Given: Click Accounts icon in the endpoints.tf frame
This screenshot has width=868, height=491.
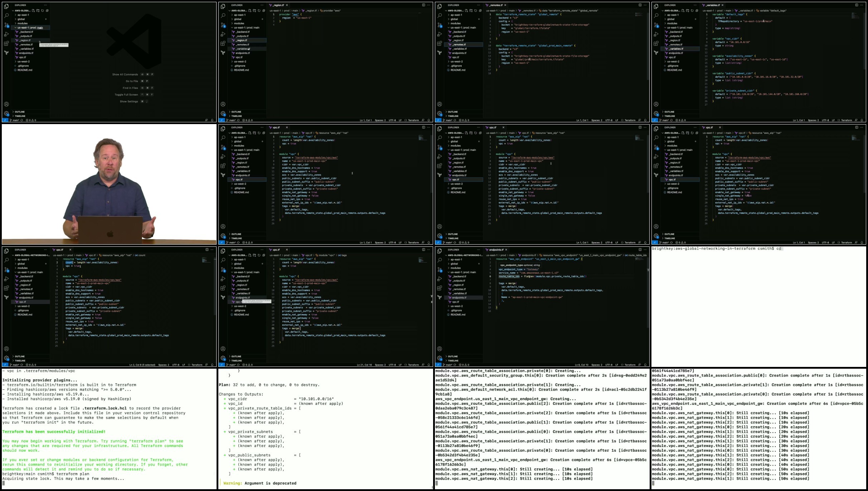Looking at the screenshot, I should click(440, 349).
